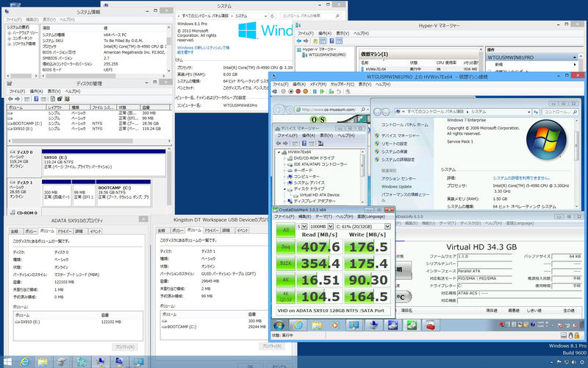
Task: Expand DVD/CD-ROM ドライブ in Device Manager
Action: pyautogui.click(x=284, y=158)
